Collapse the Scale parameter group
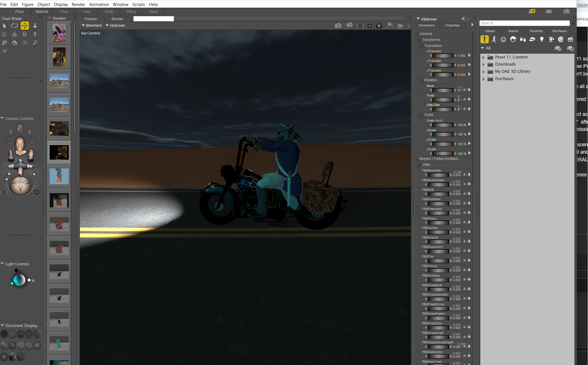The image size is (588, 365). 422,115
